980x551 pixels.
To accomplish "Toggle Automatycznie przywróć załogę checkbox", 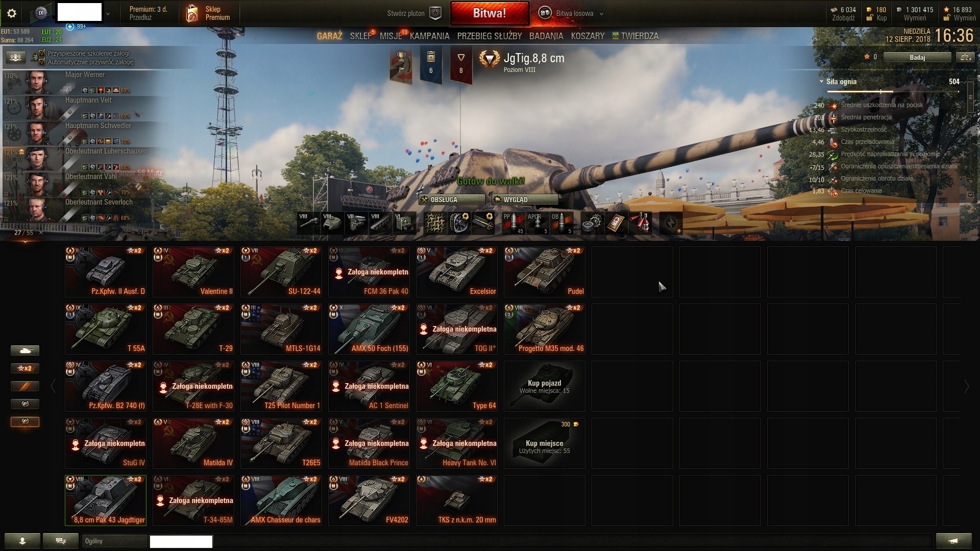I will click(42, 62).
